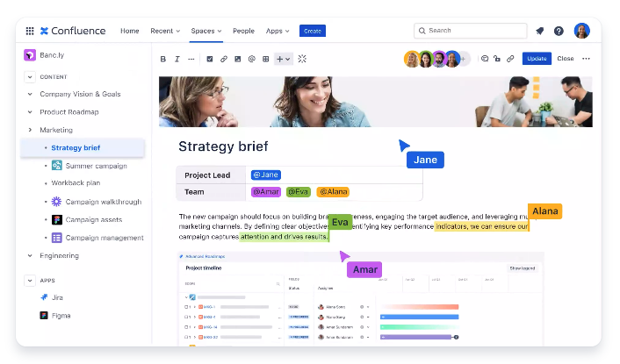Click the Close button in the editor
This screenshot has height=364, width=620.
click(566, 59)
